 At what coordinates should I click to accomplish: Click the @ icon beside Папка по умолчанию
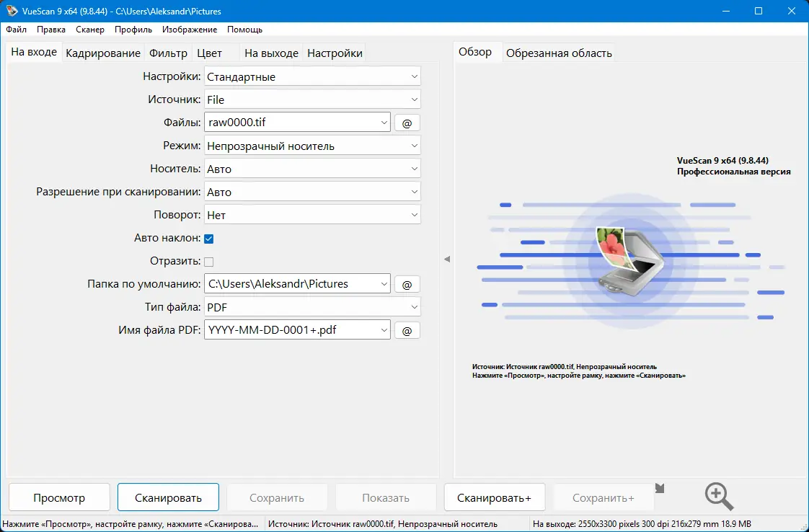407,283
